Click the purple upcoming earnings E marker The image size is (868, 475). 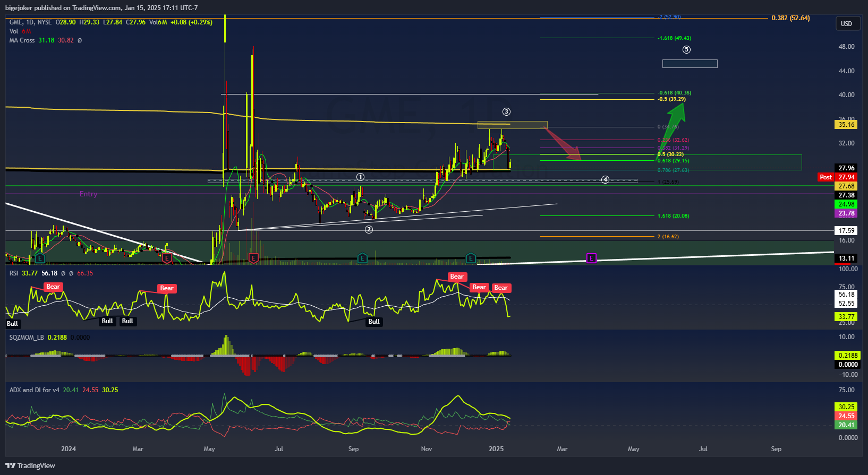click(x=591, y=258)
